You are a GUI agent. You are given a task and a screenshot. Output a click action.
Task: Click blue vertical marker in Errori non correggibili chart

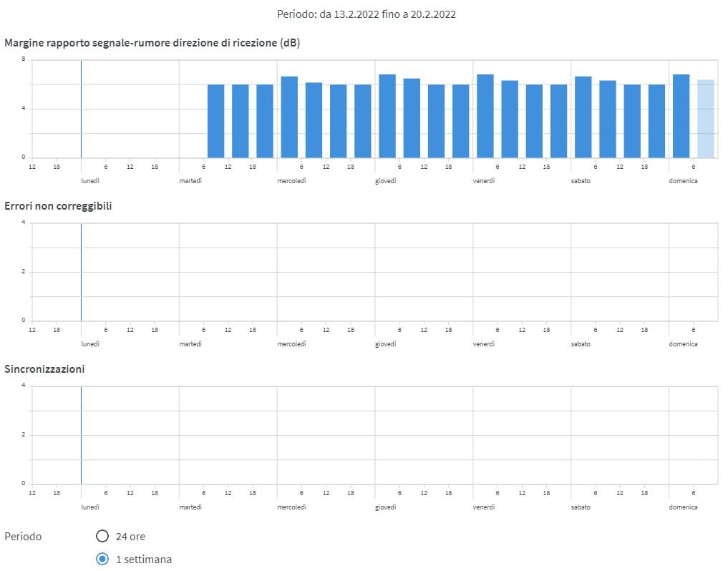coord(81,272)
